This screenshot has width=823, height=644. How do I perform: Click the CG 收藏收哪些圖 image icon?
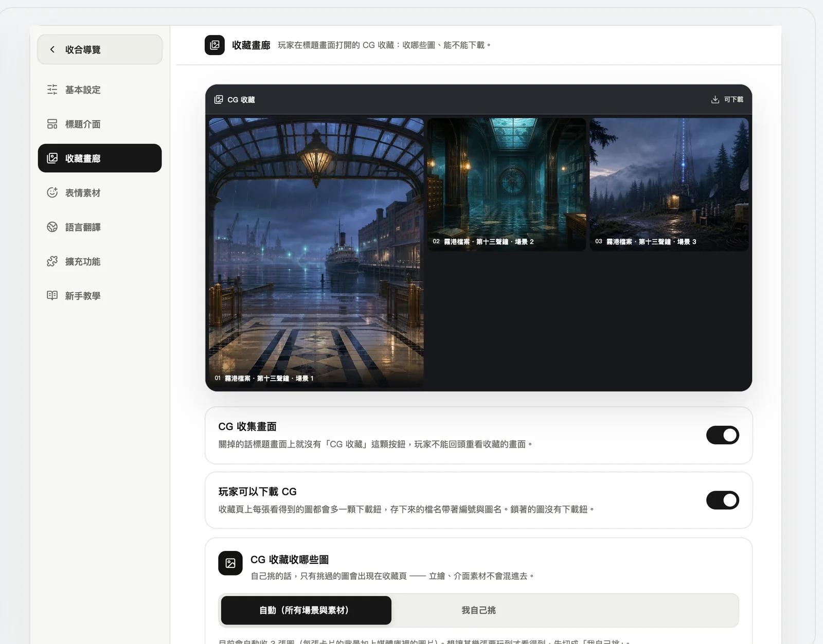[x=230, y=563]
